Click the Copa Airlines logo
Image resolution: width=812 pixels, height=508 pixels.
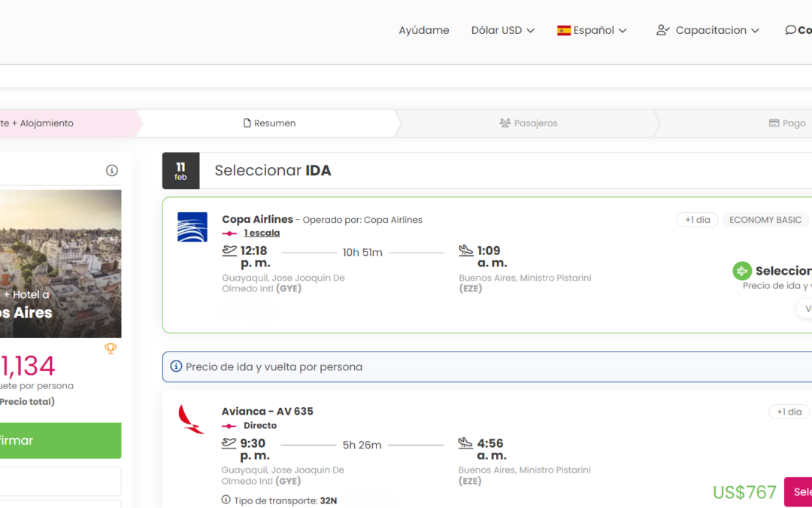(x=192, y=227)
